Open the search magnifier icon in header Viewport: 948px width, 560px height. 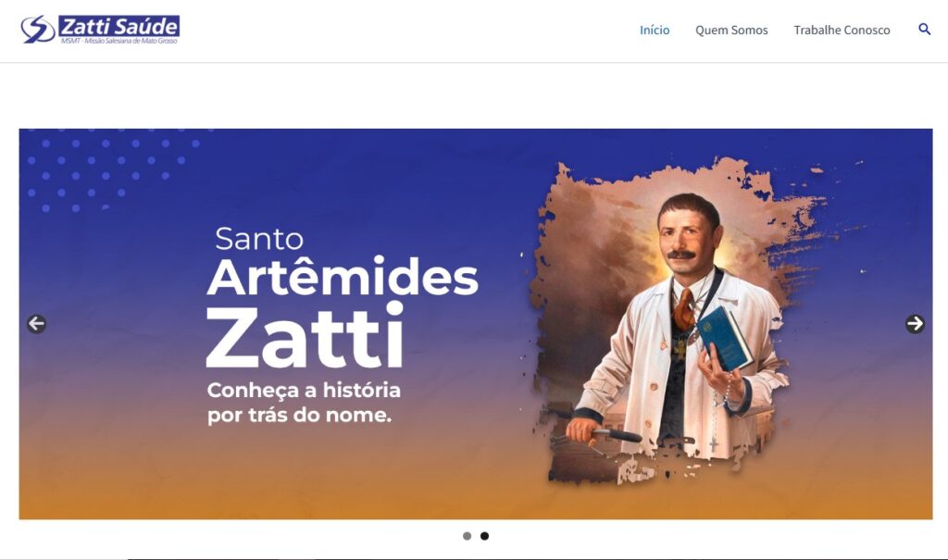[924, 29]
